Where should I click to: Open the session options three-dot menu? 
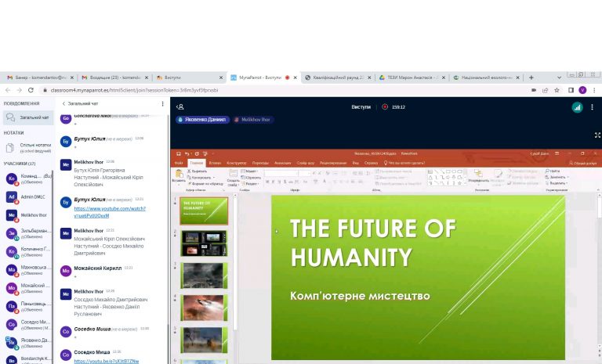pyautogui.click(x=593, y=106)
